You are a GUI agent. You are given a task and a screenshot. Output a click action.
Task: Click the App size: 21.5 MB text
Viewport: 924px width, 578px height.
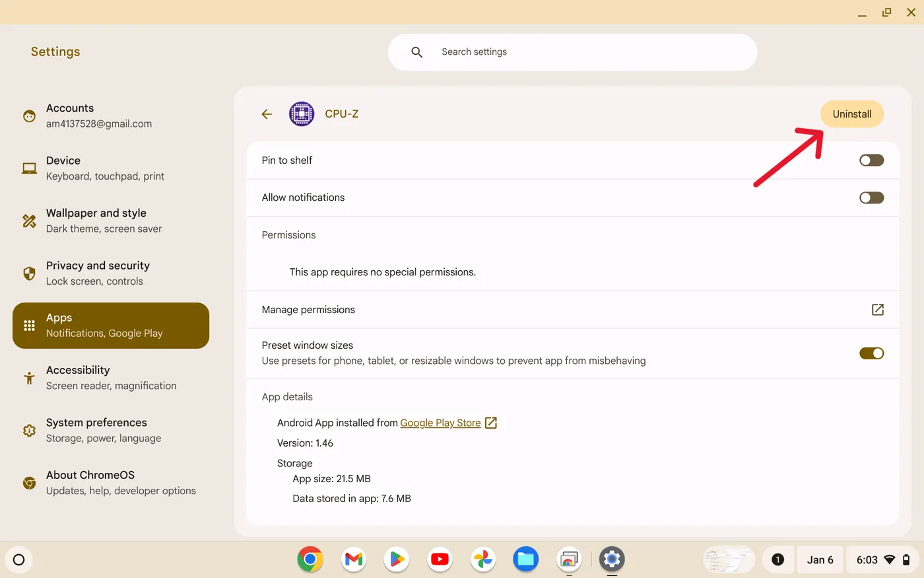click(x=331, y=479)
